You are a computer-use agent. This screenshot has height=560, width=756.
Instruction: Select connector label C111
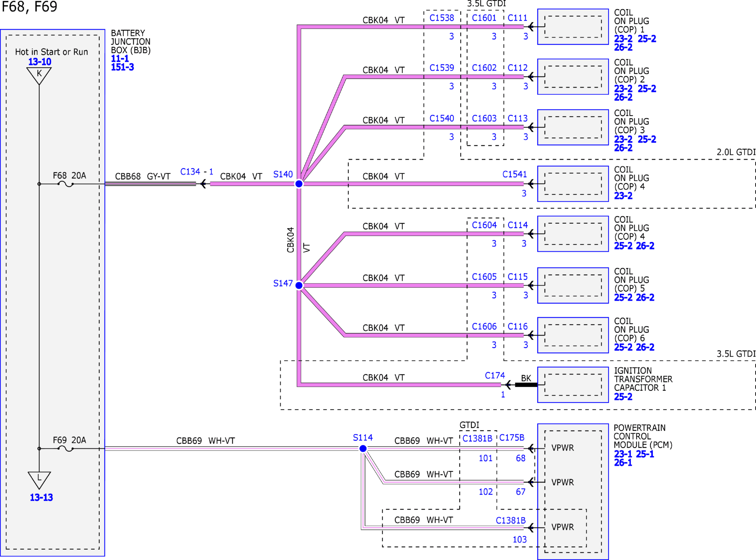pyautogui.click(x=517, y=18)
